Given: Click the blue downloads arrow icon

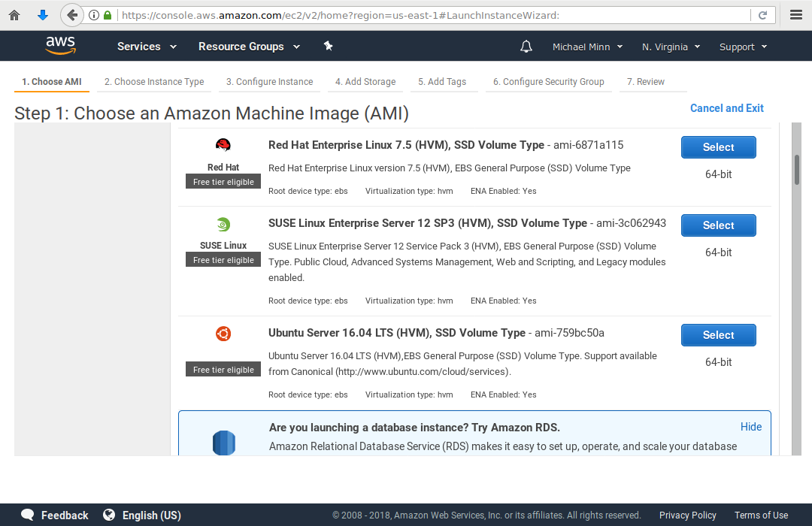Looking at the screenshot, I should point(43,15).
